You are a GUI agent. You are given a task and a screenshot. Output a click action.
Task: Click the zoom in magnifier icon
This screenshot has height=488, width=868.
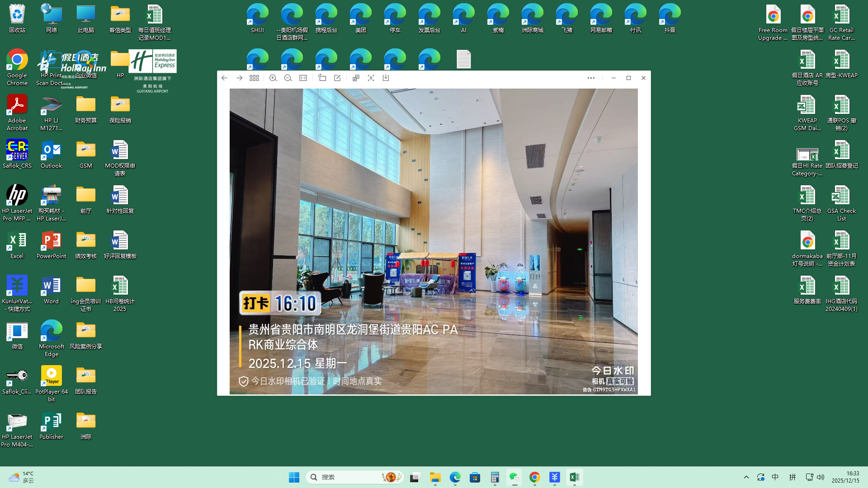[x=273, y=78]
